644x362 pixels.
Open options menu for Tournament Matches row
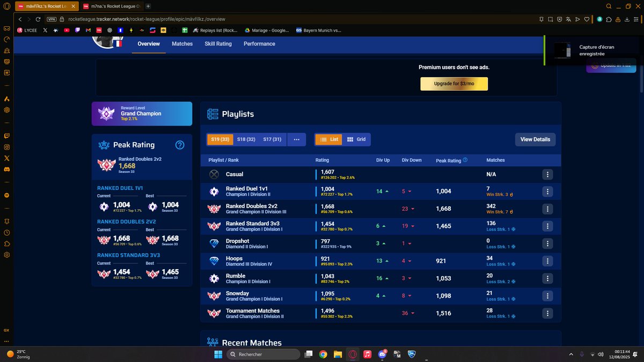(547, 314)
